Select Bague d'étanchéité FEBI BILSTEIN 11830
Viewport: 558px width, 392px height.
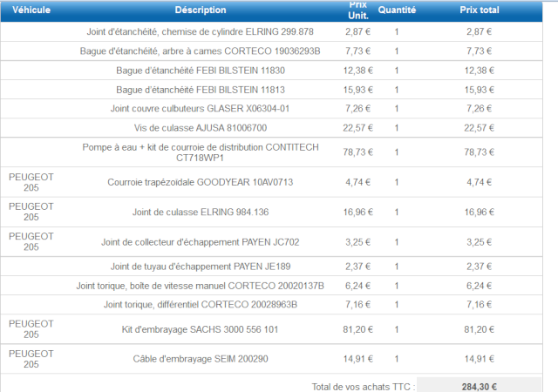click(x=201, y=71)
